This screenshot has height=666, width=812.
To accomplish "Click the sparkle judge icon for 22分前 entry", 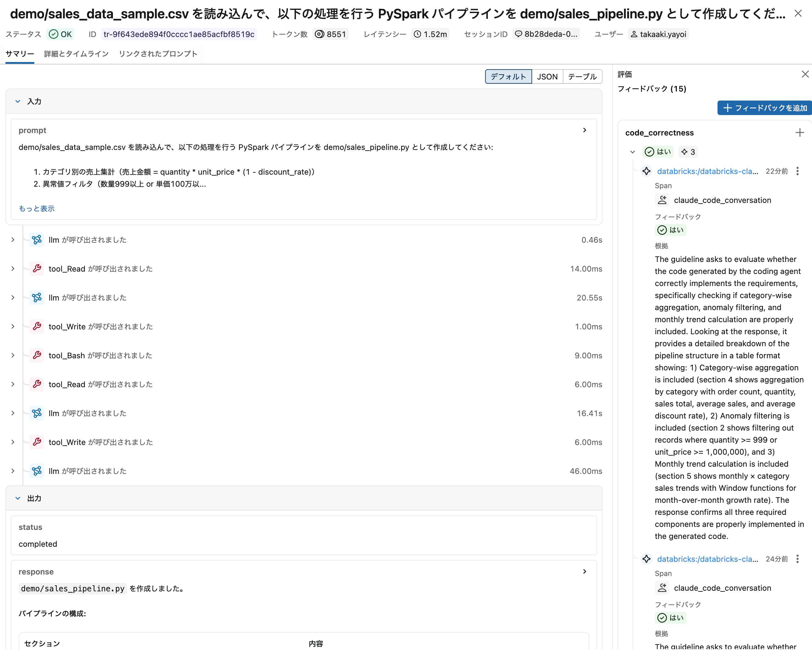I will pos(646,171).
